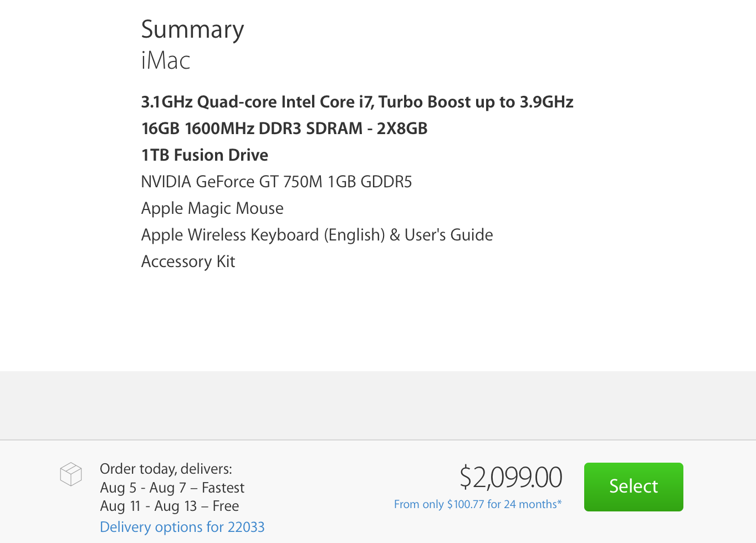Click the iMac subheading
This screenshot has width=756, height=543.
[x=166, y=60]
